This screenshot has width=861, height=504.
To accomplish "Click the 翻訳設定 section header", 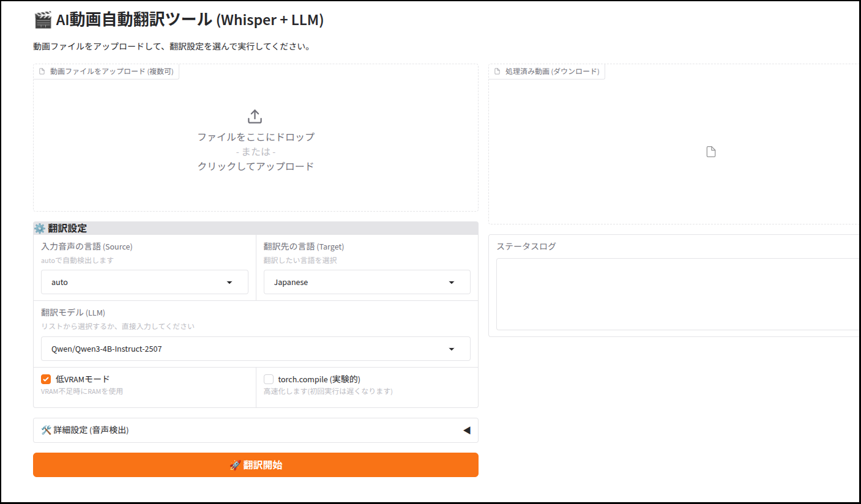I will 67,228.
